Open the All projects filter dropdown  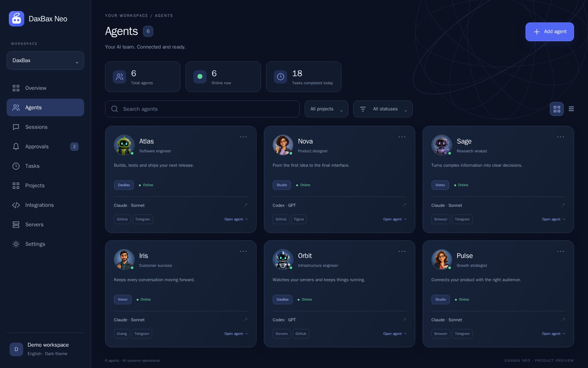326,109
